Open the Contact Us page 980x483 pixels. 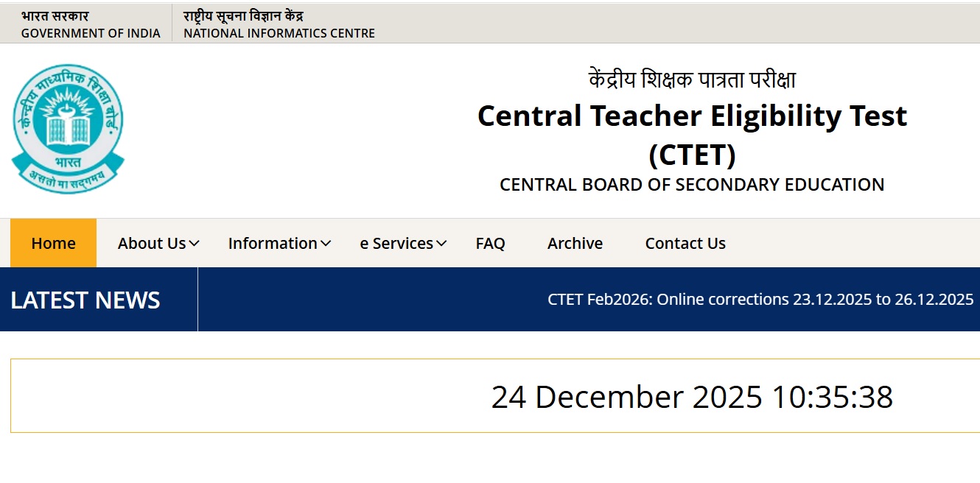(685, 243)
